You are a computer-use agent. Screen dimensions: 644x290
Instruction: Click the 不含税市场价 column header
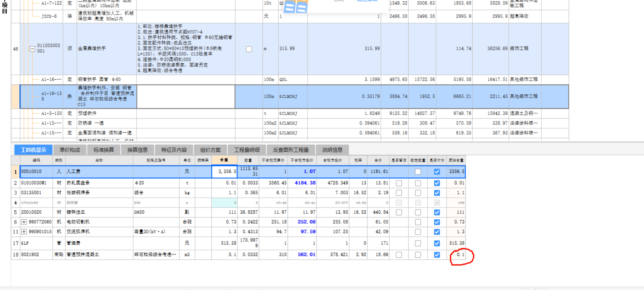click(302, 160)
